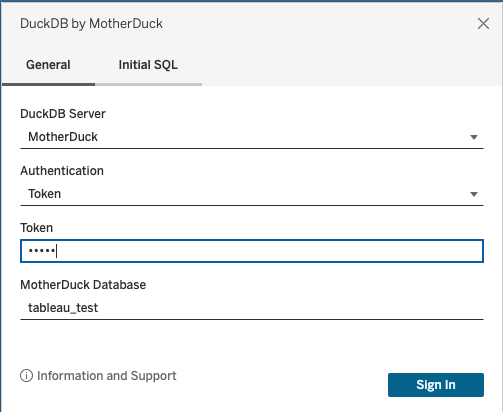This screenshot has height=412, width=503.
Task: Open the Information and Support link
Action: [x=106, y=376]
